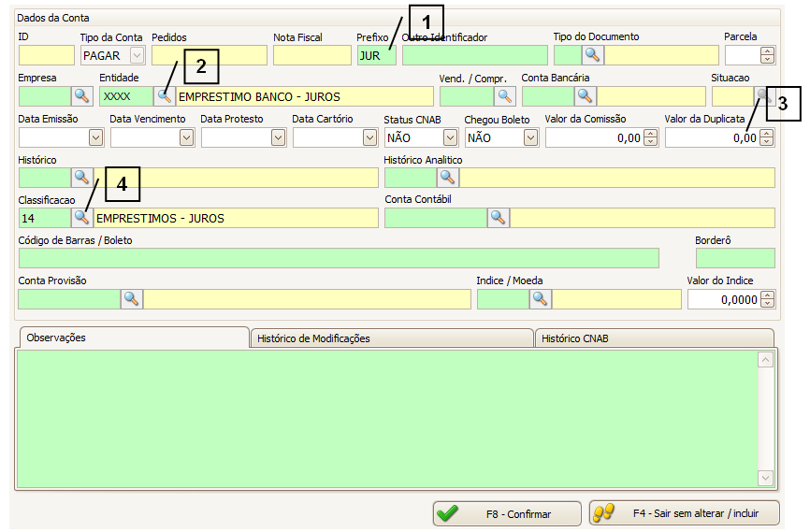
Task: Open Tipo do Documento search icon
Action: point(592,55)
